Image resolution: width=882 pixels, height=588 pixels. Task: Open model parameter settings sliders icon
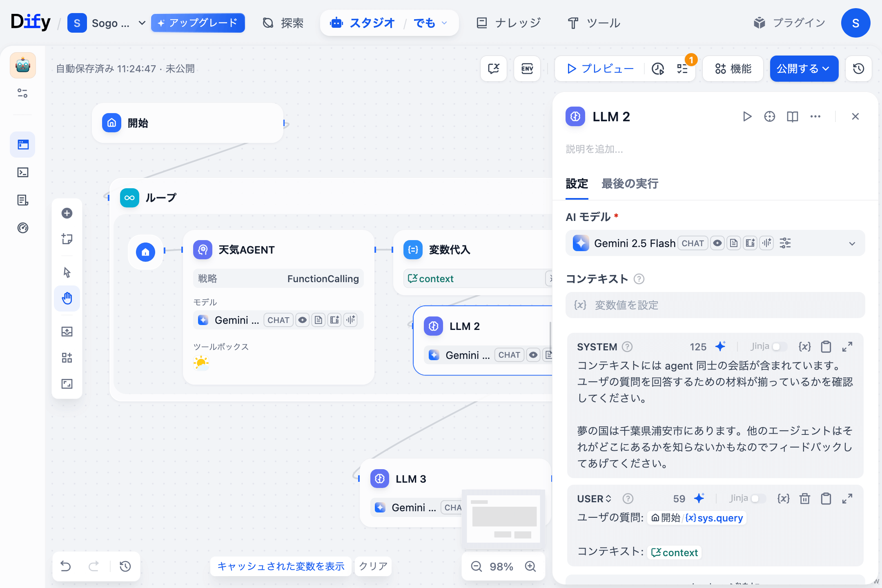pyautogui.click(x=785, y=243)
